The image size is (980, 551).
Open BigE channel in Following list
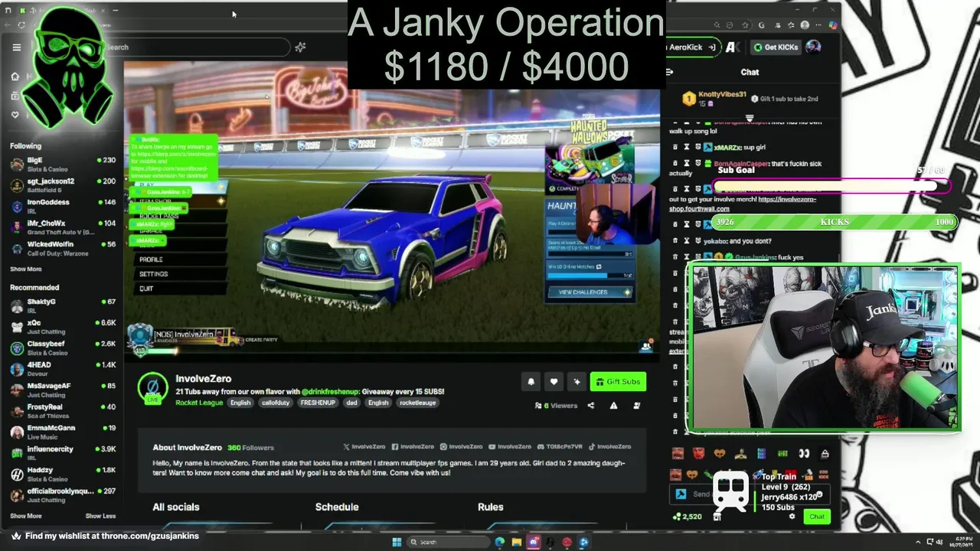pyautogui.click(x=62, y=164)
